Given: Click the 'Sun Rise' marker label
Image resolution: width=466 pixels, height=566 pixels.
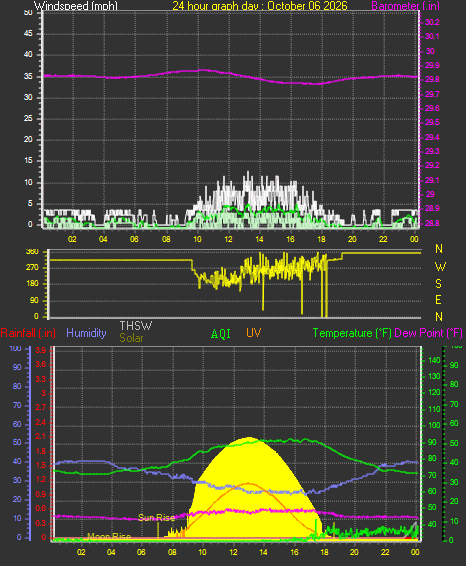Looking at the screenshot, I should (157, 518).
